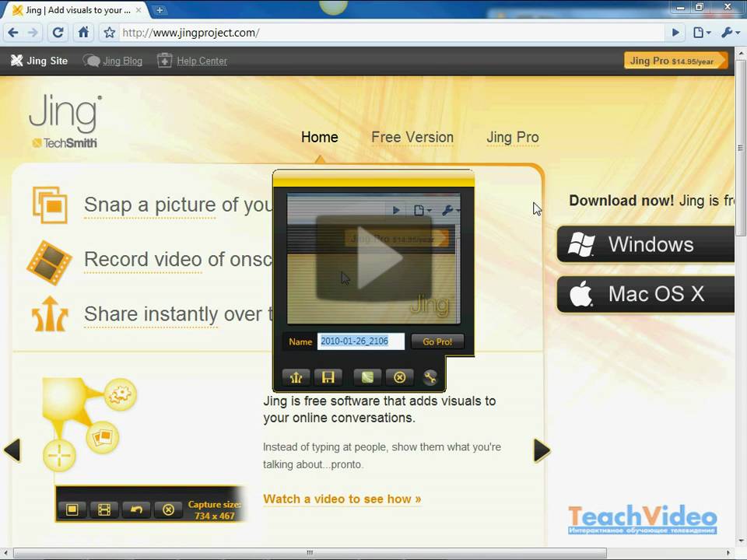Click the Jing sun gear bubble
This screenshot has width=747, height=560.
click(121, 394)
